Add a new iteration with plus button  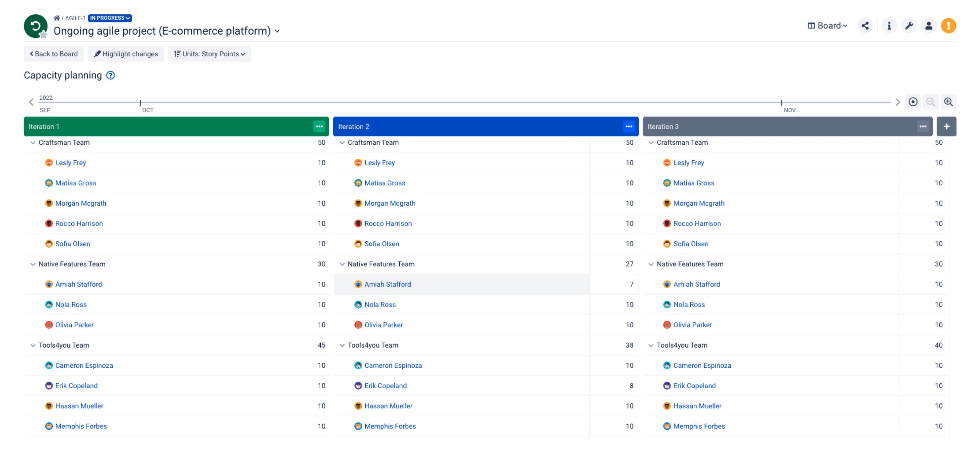pyautogui.click(x=947, y=126)
